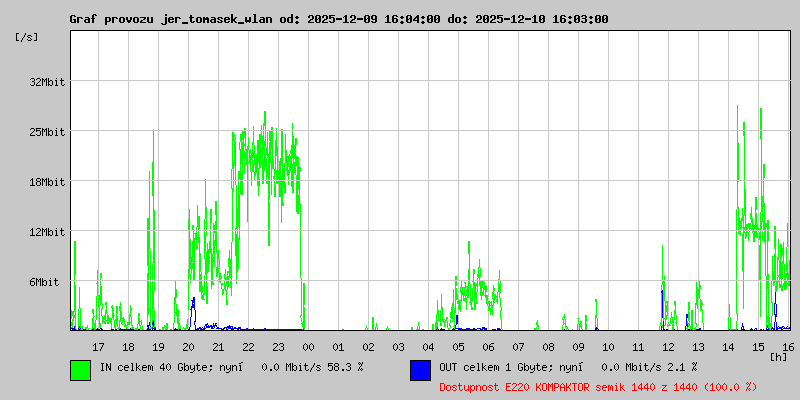Click hour label 23 on the x-axis
Image resolution: width=800 pixels, height=400 pixels.
point(278,347)
